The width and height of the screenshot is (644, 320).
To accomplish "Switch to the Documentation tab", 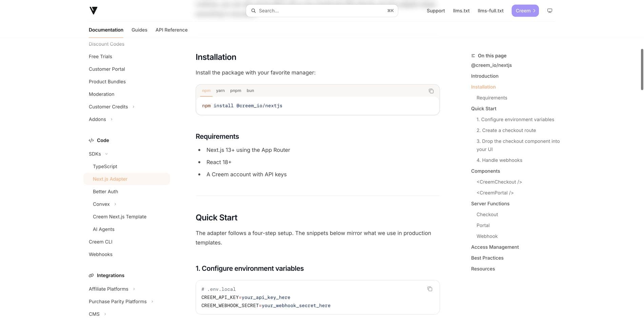I will click(106, 30).
